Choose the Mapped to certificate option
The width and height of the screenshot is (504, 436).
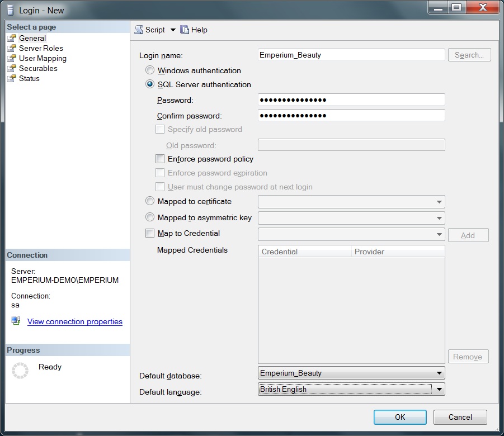click(x=150, y=202)
